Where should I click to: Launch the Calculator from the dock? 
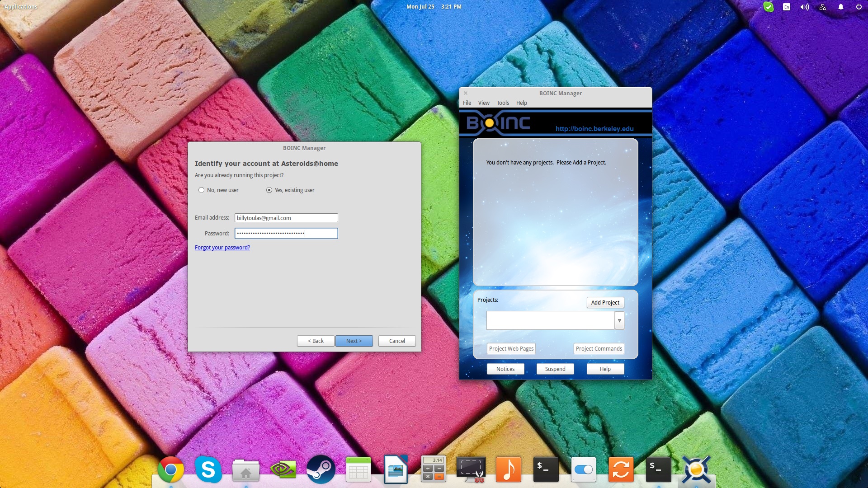point(434,470)
